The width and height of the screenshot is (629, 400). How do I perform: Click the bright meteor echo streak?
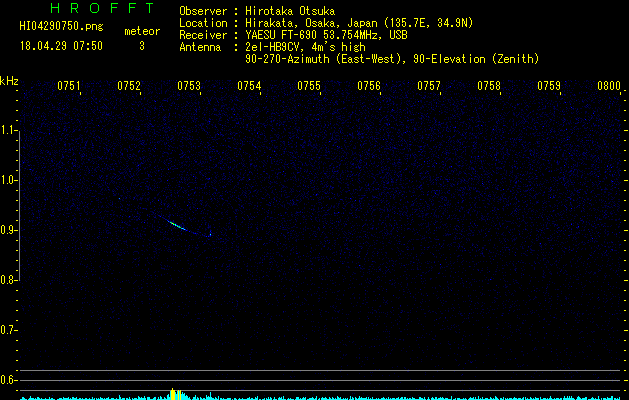pos(178,226)
